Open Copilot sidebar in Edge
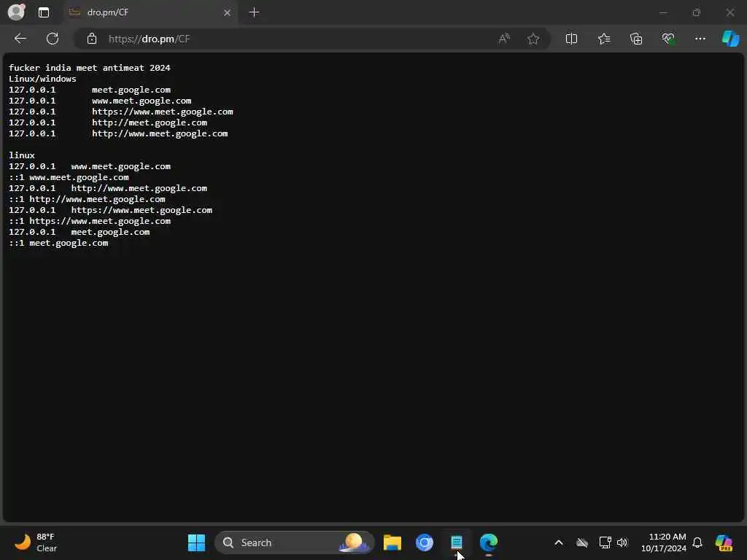The height and width of the screenshot is (560, 747). [x=730, y=39]
